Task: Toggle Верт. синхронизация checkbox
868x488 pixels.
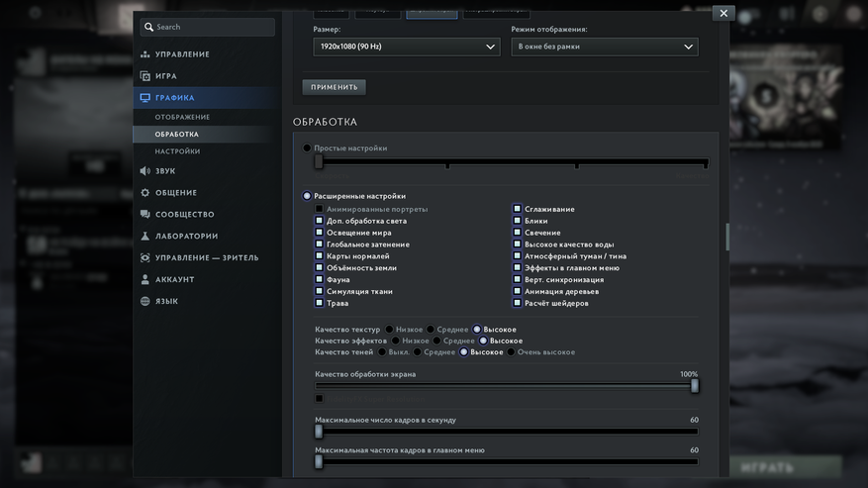Action: [517, 279]
